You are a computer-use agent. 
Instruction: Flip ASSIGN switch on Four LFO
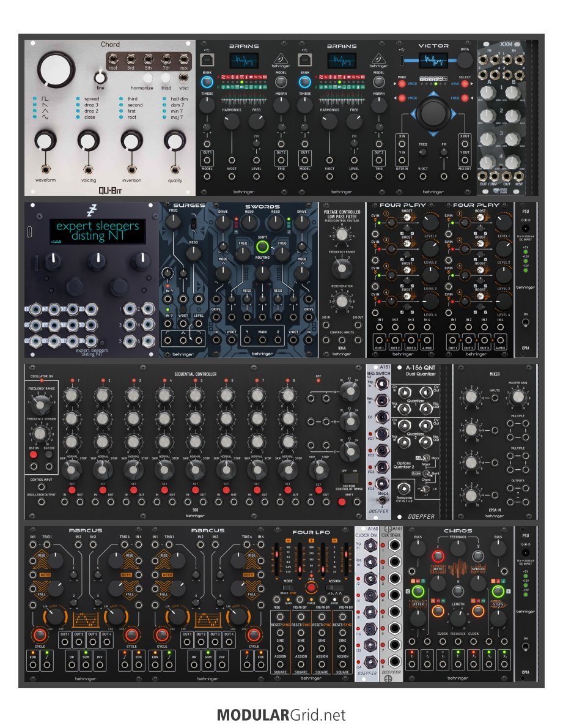334,588
